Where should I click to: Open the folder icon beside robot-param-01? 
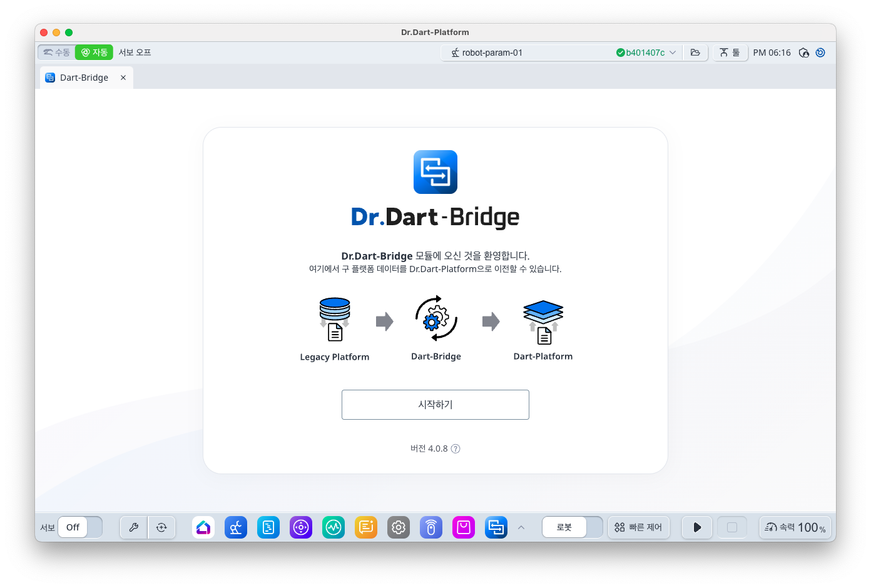pos(695,53)
